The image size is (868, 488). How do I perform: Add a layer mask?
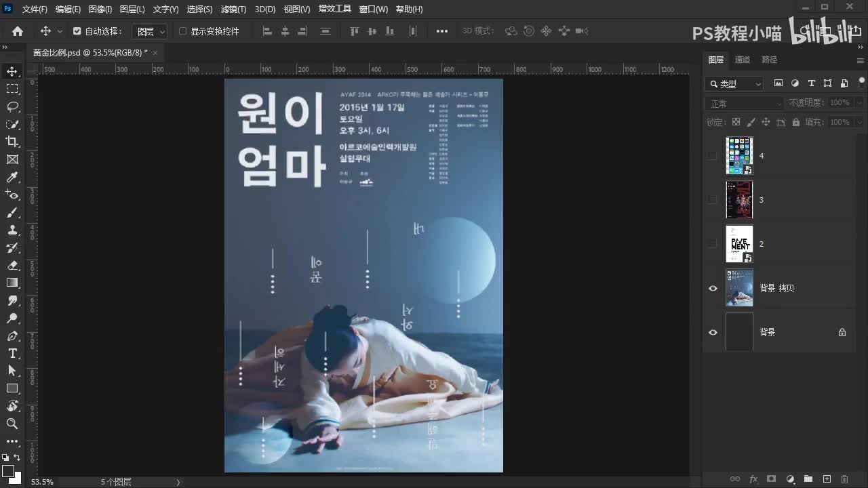coord(772,479)
